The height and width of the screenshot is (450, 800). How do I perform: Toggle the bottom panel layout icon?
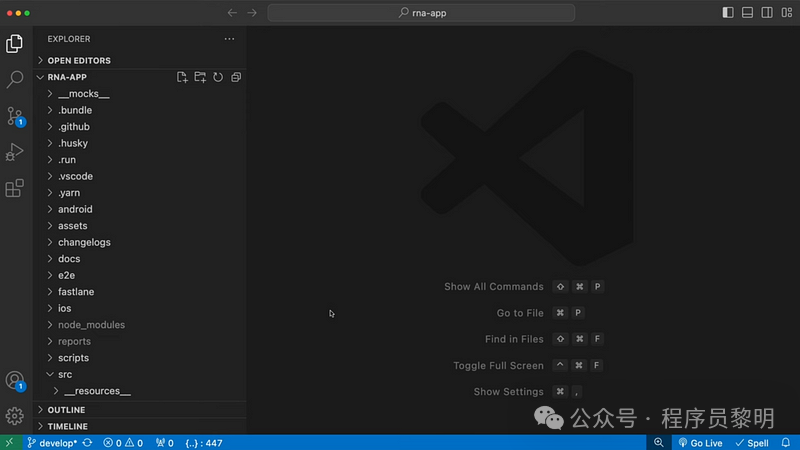click(x=747, y=13)
